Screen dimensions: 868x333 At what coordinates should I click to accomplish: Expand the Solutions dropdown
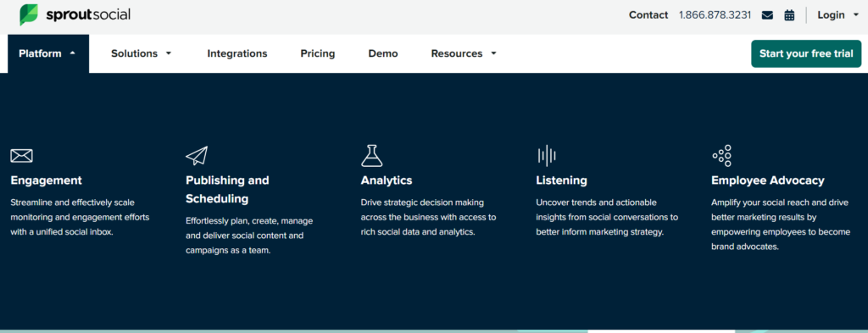coord(142,53)
